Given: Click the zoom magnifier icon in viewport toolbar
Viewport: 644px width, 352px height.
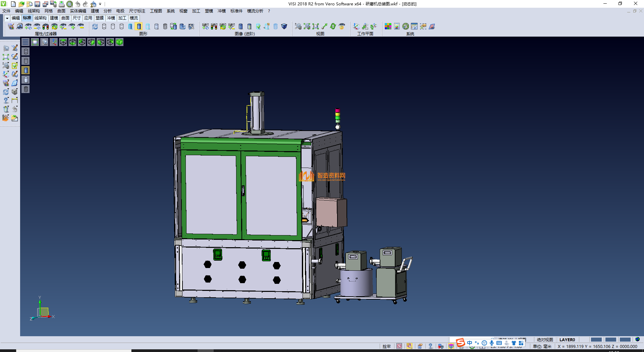Looking at the screenshot, I should point(44,42).
